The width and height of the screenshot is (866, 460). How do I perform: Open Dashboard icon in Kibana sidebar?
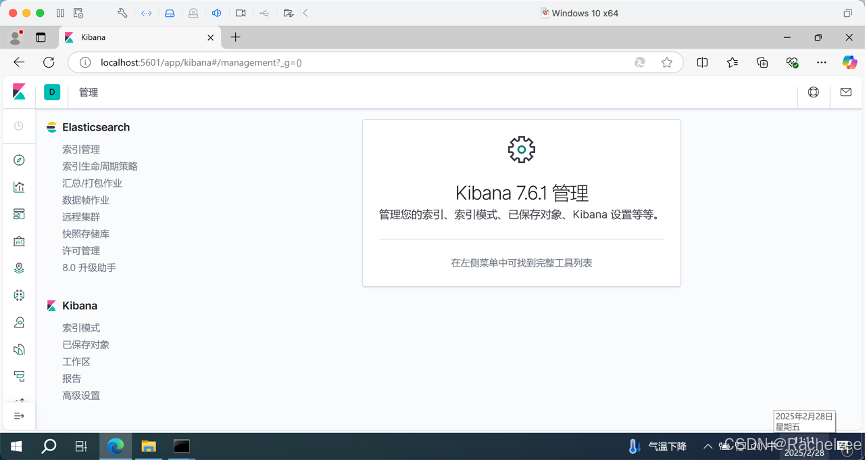coord(19,214)
